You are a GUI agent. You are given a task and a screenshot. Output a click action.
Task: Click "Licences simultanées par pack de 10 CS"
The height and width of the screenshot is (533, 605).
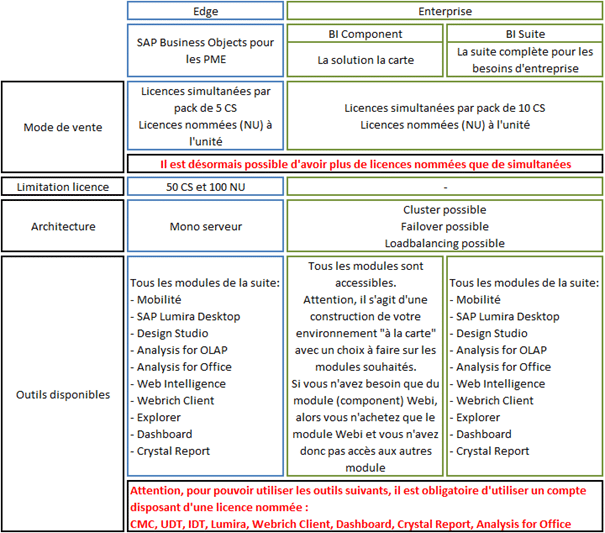point(445,108)
